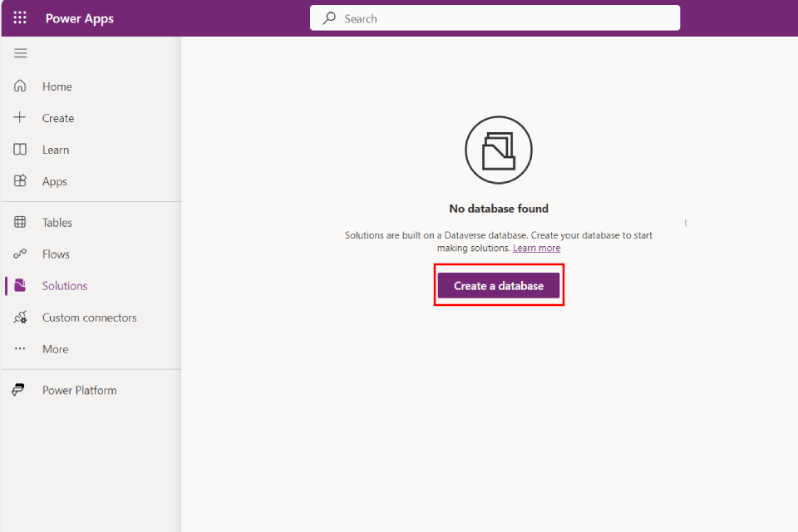
Task: Click the No database found folder graphic
Action: coord(499,150)
